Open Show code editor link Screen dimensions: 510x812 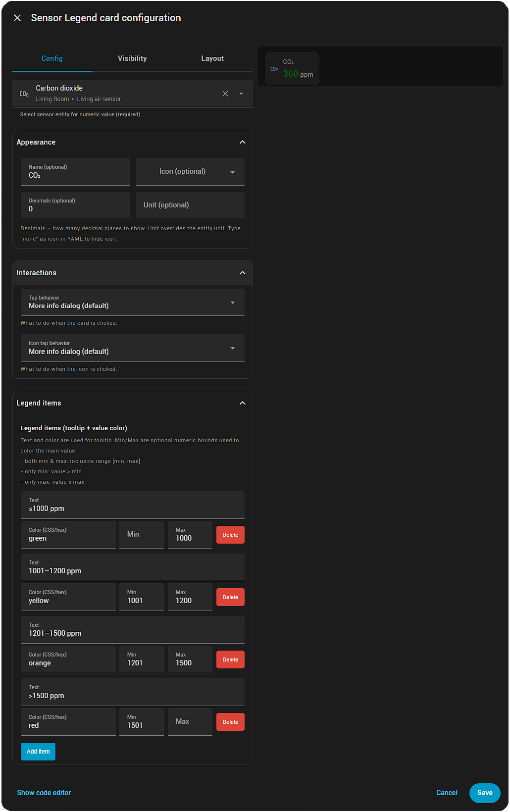(44, 793)
